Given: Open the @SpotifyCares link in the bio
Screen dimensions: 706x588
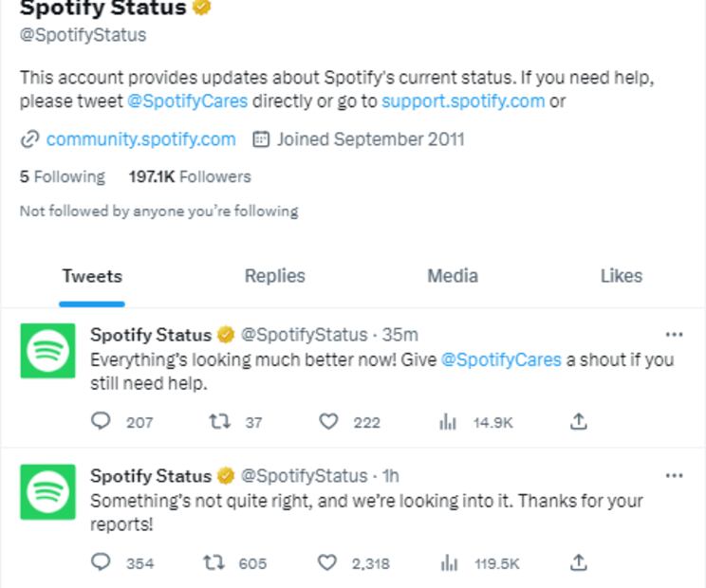Looking at the screenshot, I should click(x=188, y=101).
